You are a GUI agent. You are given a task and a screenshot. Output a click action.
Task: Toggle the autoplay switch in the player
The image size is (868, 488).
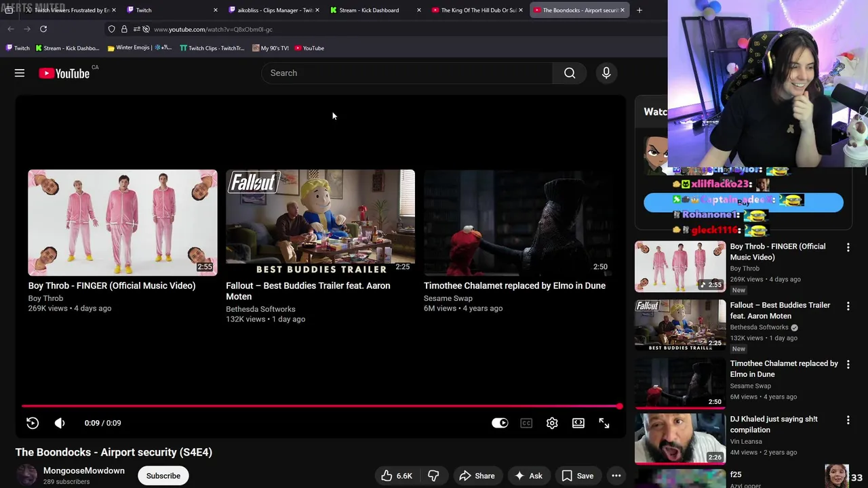500,423
